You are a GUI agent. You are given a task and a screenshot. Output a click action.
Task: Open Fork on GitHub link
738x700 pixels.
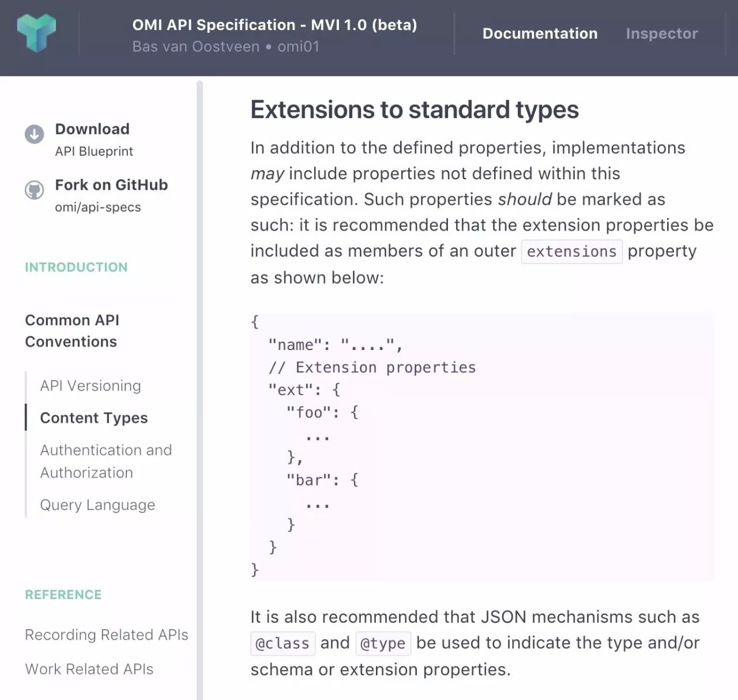pyautogui.click(x=111, y=195)
